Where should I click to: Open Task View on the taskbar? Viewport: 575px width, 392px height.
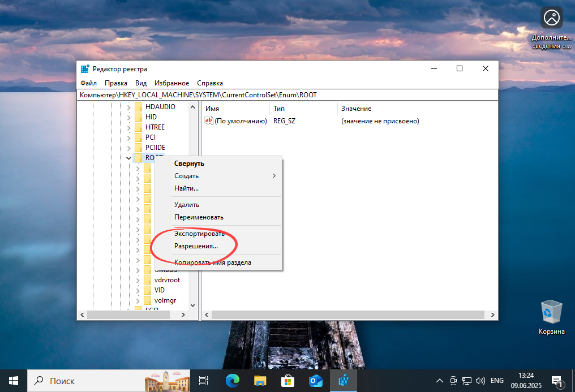coord(203,381)
